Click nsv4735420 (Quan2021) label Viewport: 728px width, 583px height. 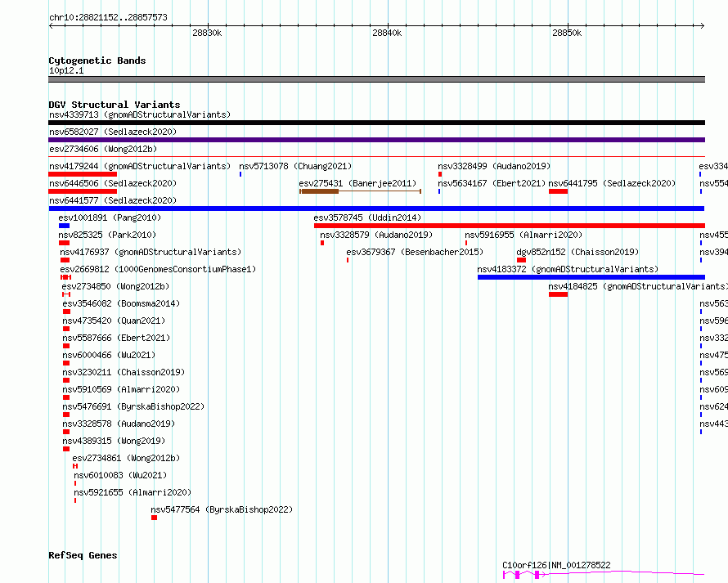114,321
